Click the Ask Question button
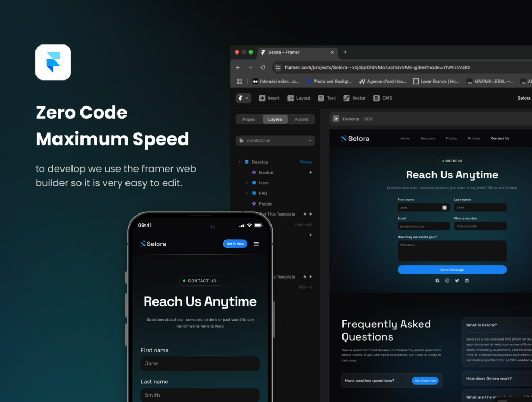Image resolution: width=532 pixels, height=402 pixels. pyautogui.click(x=425, y=381)
